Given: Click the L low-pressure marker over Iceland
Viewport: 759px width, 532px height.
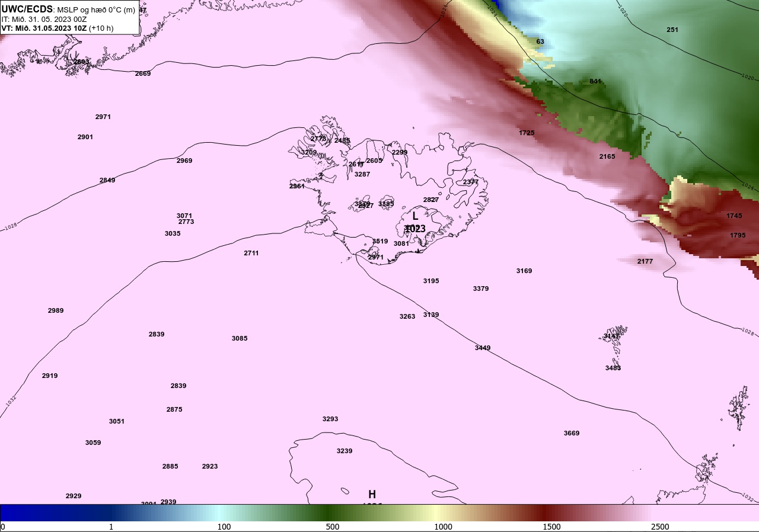Looking at the screenshot, I should [415, 216].
